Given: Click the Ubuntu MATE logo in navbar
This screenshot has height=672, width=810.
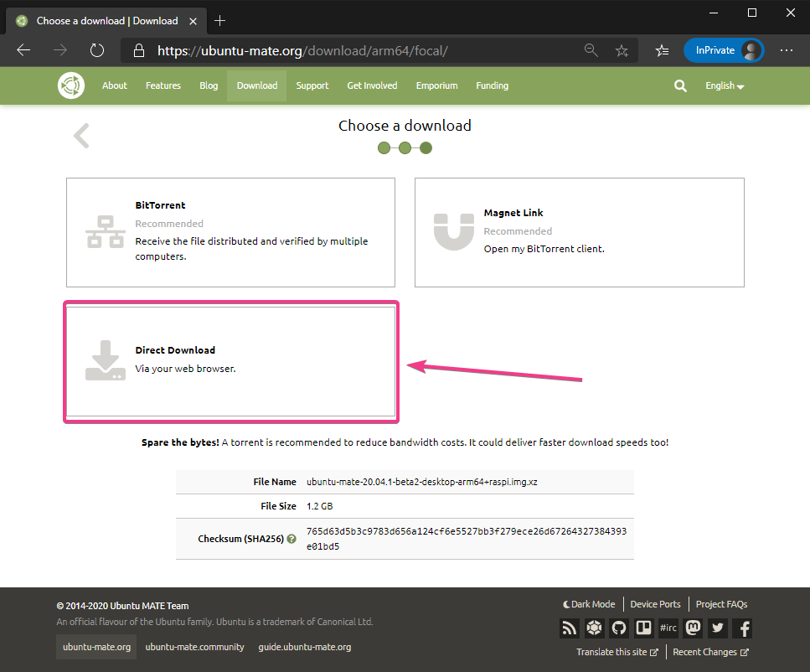Looking at the screenshot, I should 70,85.
